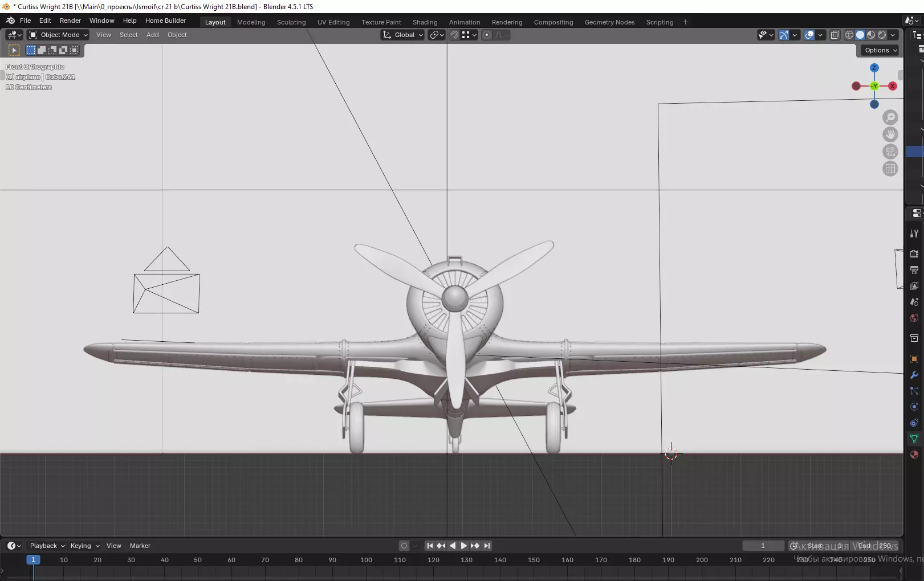The height and width of the screenshot is (581, 924).
Task: Open the Particles properties tab
Action: 914,391
